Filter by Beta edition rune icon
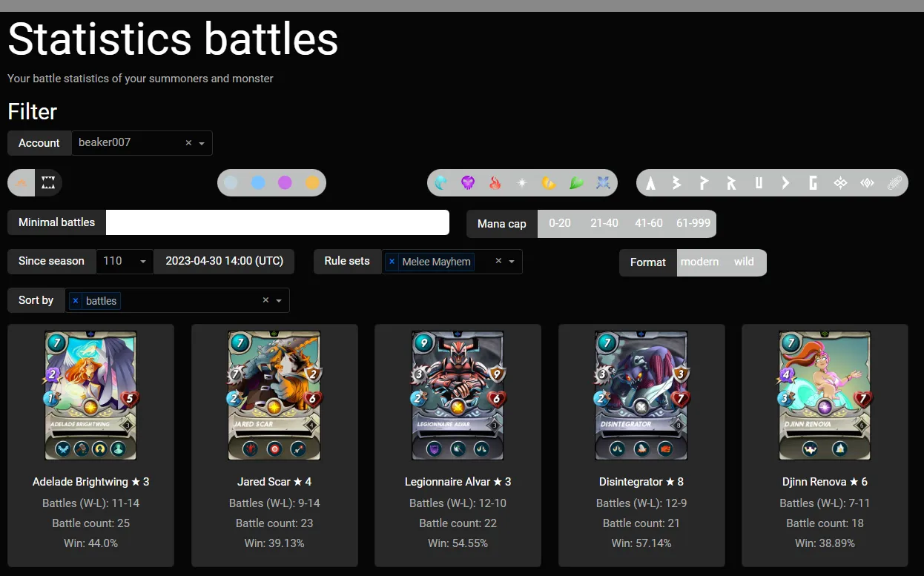 [677, 183]
